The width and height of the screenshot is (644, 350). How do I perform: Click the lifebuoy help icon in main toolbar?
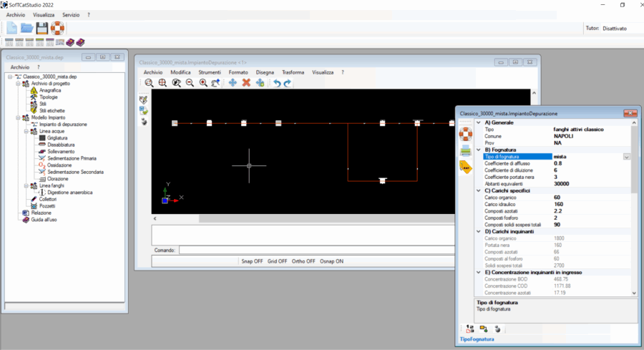[57, 29]
